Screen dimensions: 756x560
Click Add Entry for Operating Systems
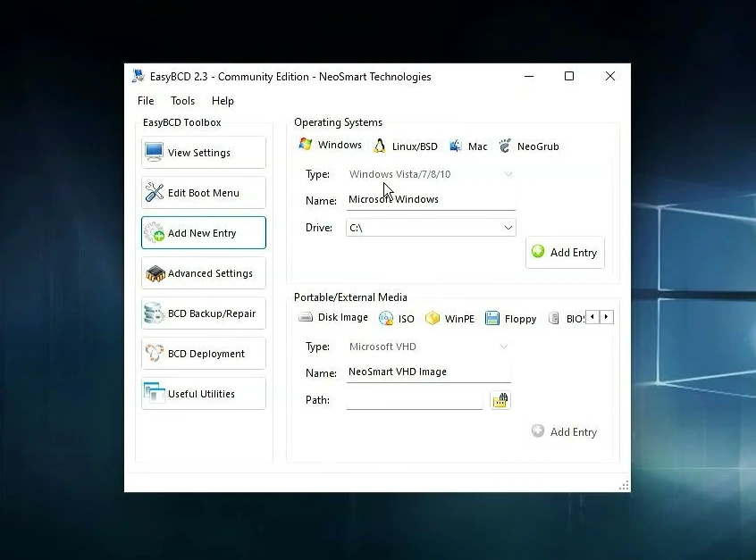[565, 252]
